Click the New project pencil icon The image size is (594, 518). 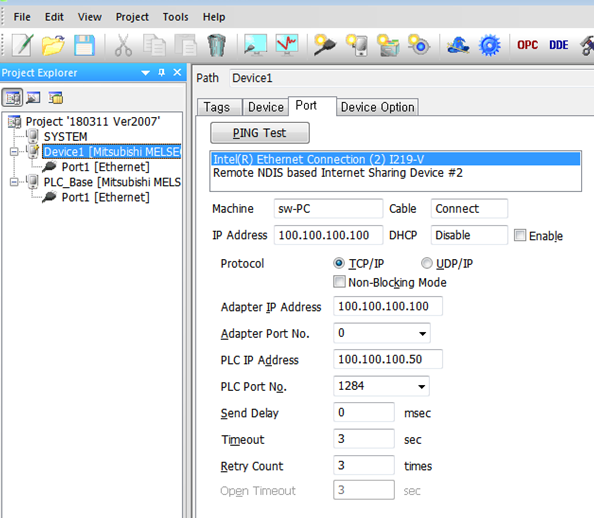pyautogui.click(x=22, y=45)
